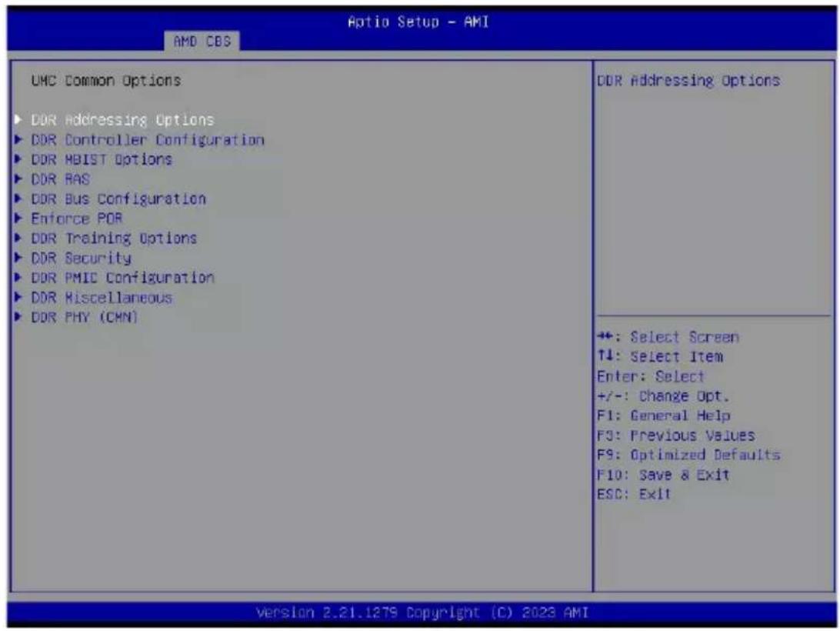
Task: Click arrow beside DDR Security
Action: [18, 257]
